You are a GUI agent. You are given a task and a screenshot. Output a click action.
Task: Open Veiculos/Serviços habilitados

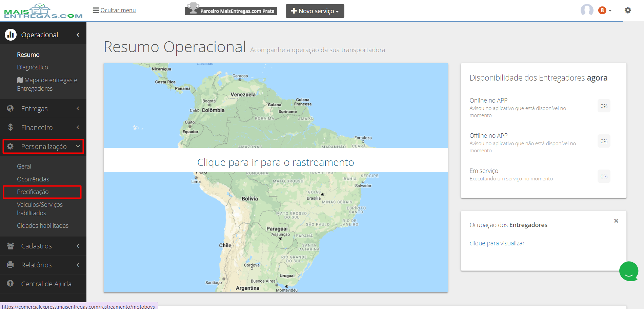40,209
